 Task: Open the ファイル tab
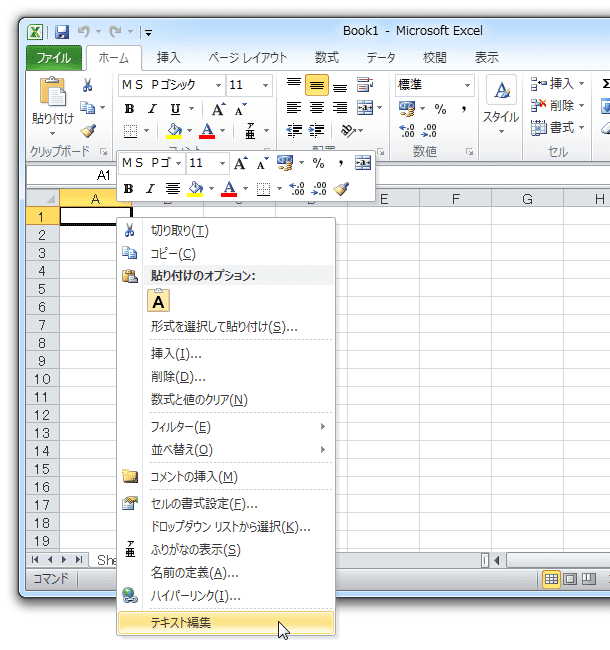point(54,58)
